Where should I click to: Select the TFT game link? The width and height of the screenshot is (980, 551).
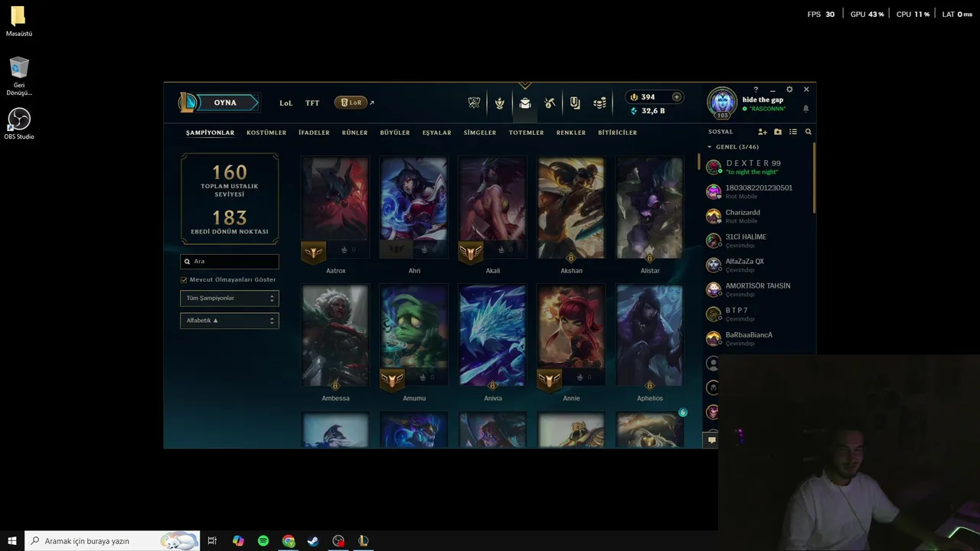point(312,103)
